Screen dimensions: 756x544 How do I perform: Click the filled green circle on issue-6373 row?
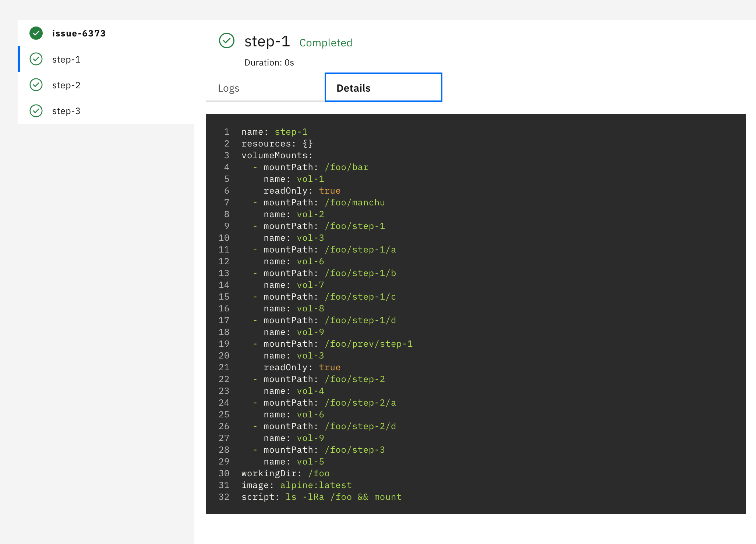pyautogui.click(x=36, y=33)
